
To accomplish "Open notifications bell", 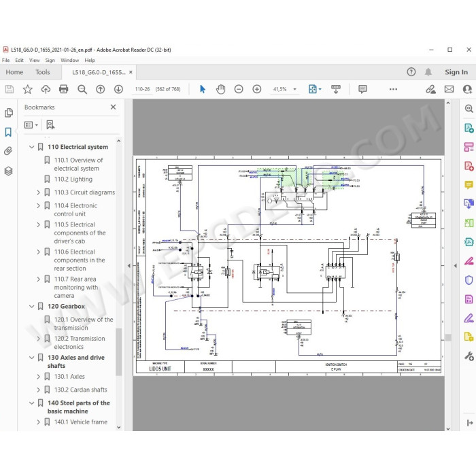I will [428, 72].
